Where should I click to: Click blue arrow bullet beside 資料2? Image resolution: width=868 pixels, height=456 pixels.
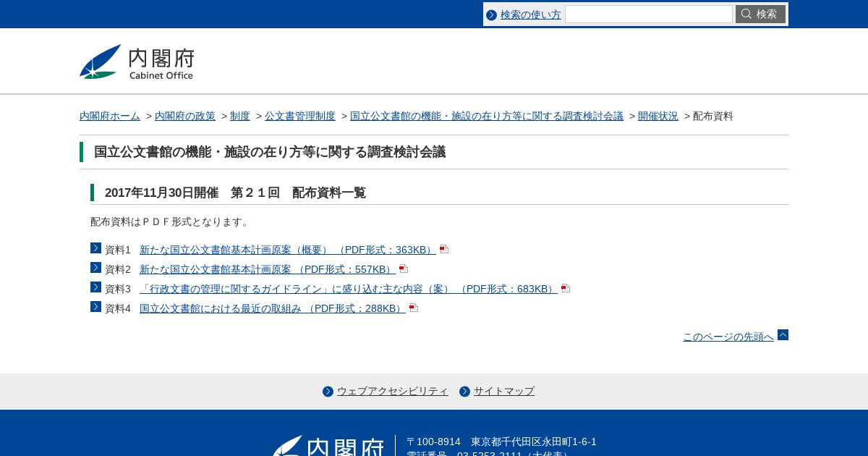click(x=95, y=268)
